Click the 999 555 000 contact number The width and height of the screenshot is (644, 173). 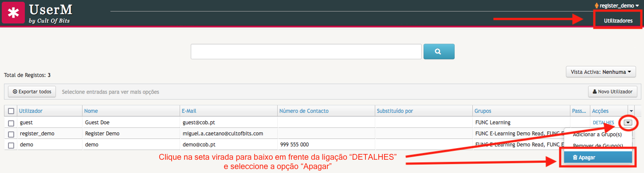tap(295, 144)
